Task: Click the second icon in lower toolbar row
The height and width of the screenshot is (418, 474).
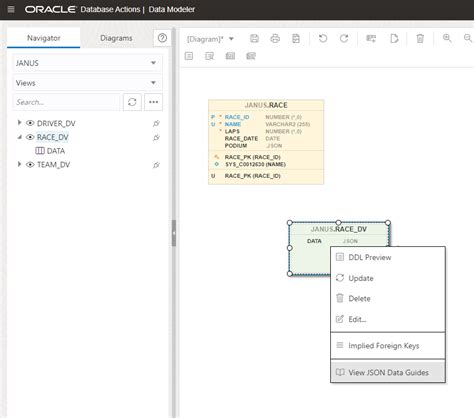Action: click(x=209, y=56)
